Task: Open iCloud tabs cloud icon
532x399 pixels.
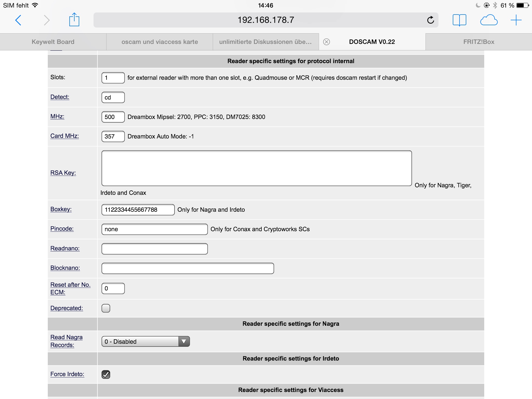Action: point(489,20)
